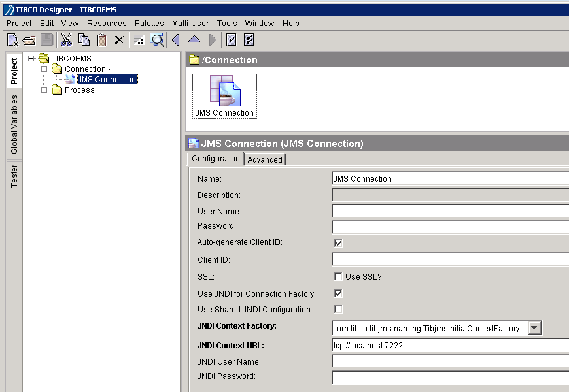Select JMS Connection resource in /Connection panel
The width and height of the screenshot is (569, 392).
[x=224, y=96]
